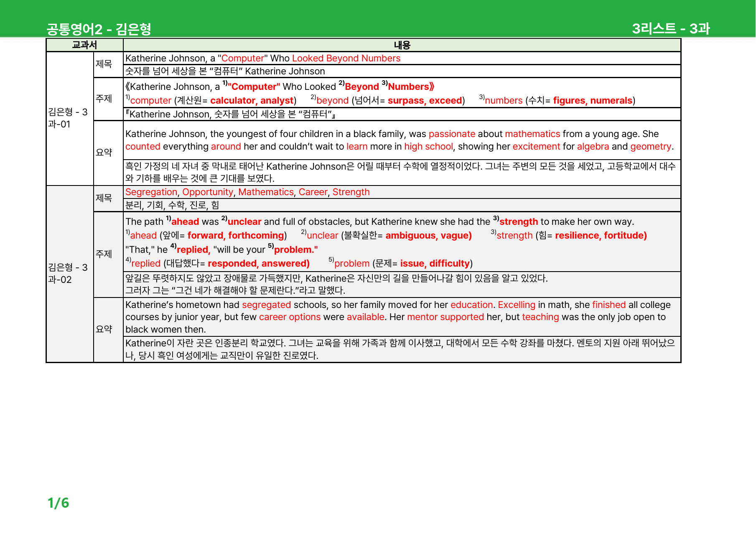
Task: Click the red word Computer in first title
Action: coord(243,58)
